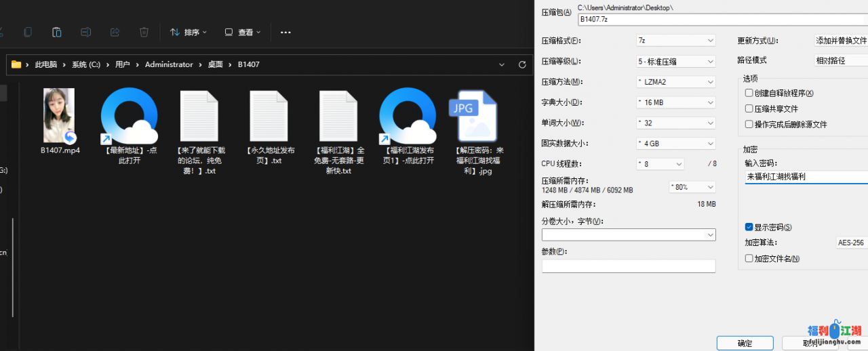This screenshot has height=351, width=868.
Task: Check the 操作完成后删除源文件 option
Action: tap(749, 124)
